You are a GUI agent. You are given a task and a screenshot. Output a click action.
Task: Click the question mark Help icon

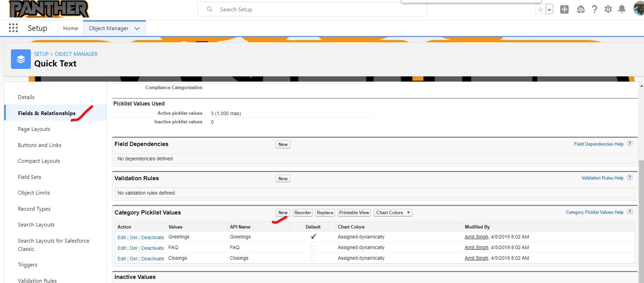click(x=595, y=10)
